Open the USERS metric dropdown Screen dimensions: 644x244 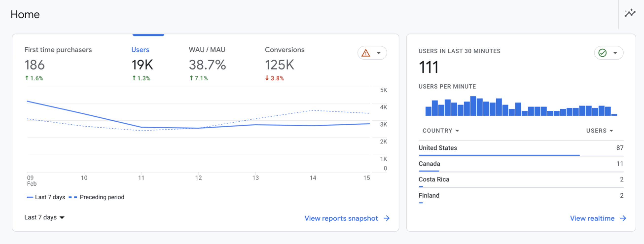pyautogui.click(x=600, y=131)
